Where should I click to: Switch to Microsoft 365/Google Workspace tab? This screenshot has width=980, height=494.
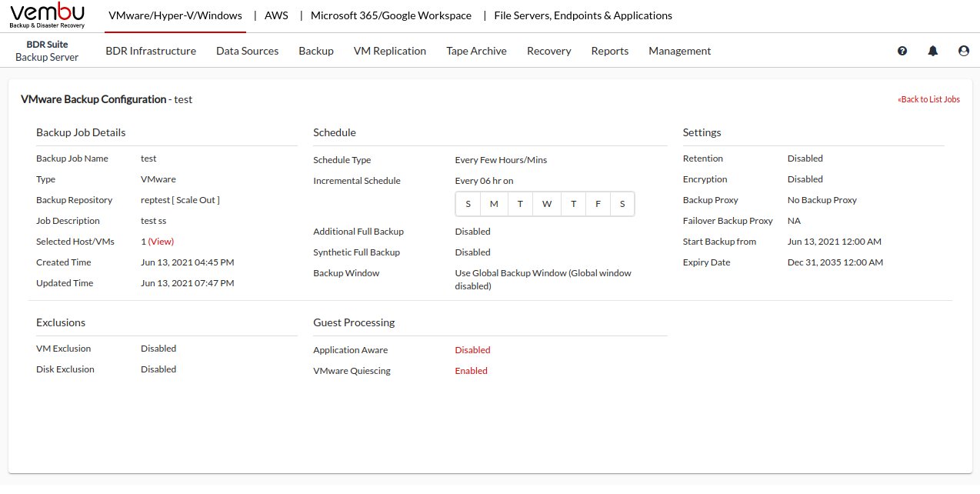click(391, 15)
